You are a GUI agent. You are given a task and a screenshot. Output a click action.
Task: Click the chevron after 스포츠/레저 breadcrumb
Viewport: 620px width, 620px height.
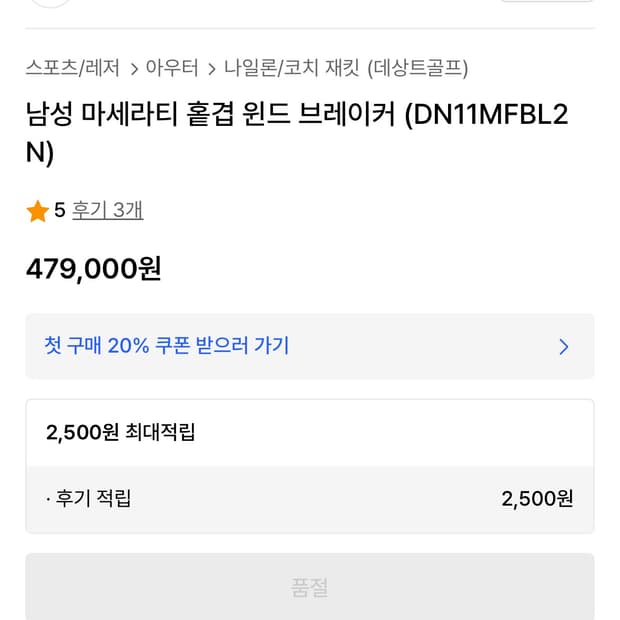133,68
